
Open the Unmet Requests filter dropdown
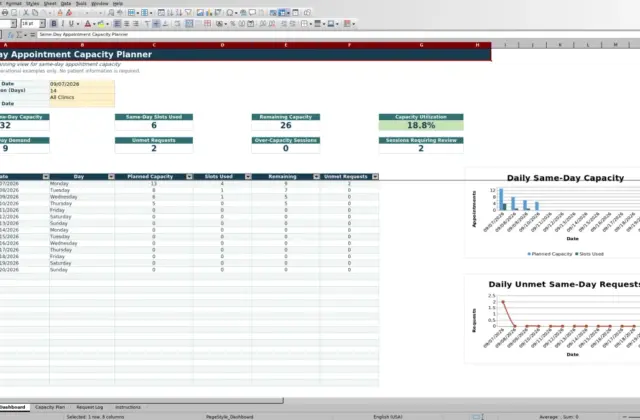point(375,177)
